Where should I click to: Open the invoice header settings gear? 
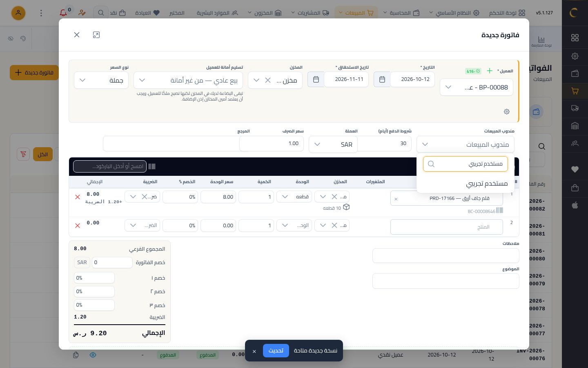(507, 112)
